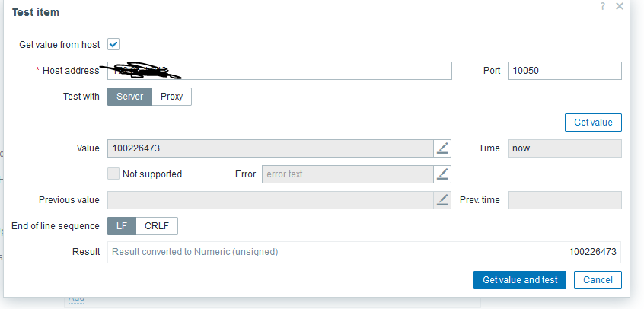The height and width of the screenshot is (309, 644).
Task: Switch Test with to Proxy
Action: [171, 97]
